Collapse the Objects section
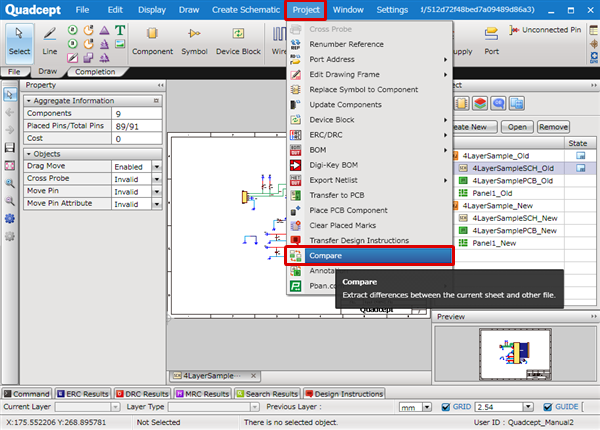 [29, 154]
